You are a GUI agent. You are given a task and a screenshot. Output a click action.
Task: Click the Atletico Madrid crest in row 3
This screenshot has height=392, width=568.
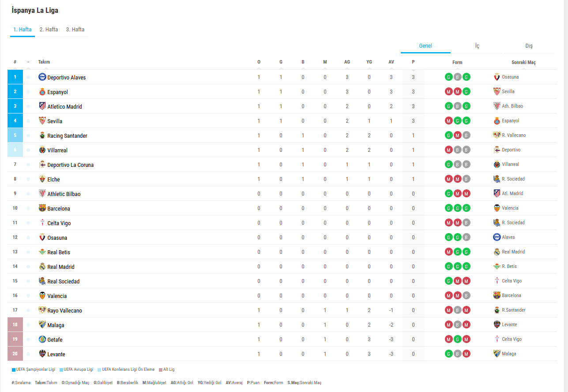[x=42, y=106]
